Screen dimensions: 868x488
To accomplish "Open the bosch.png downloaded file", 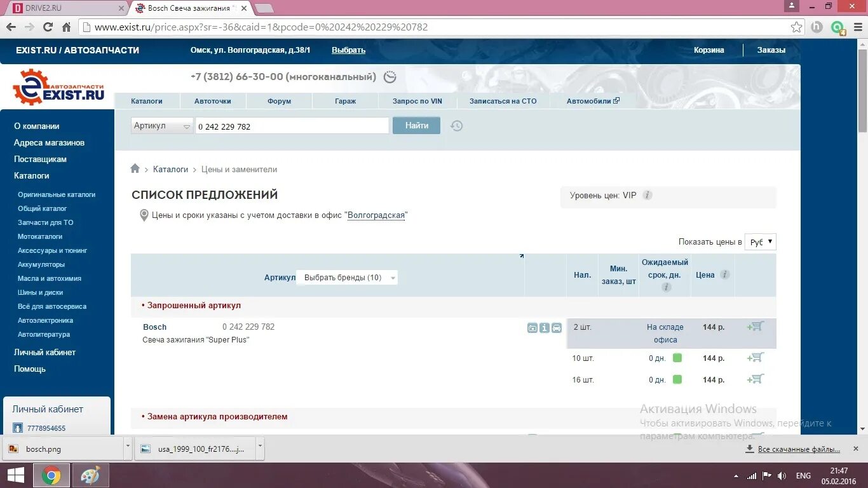I will (62, 449).
